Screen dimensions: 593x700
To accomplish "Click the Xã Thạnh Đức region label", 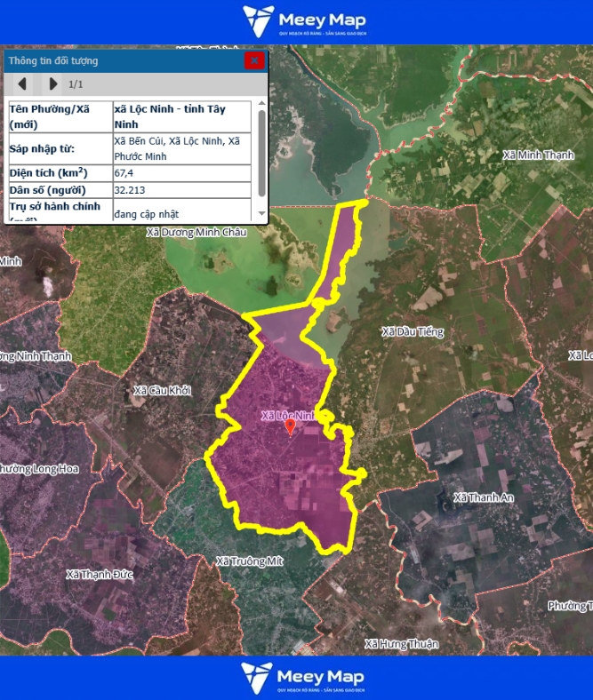I will 100,575.
